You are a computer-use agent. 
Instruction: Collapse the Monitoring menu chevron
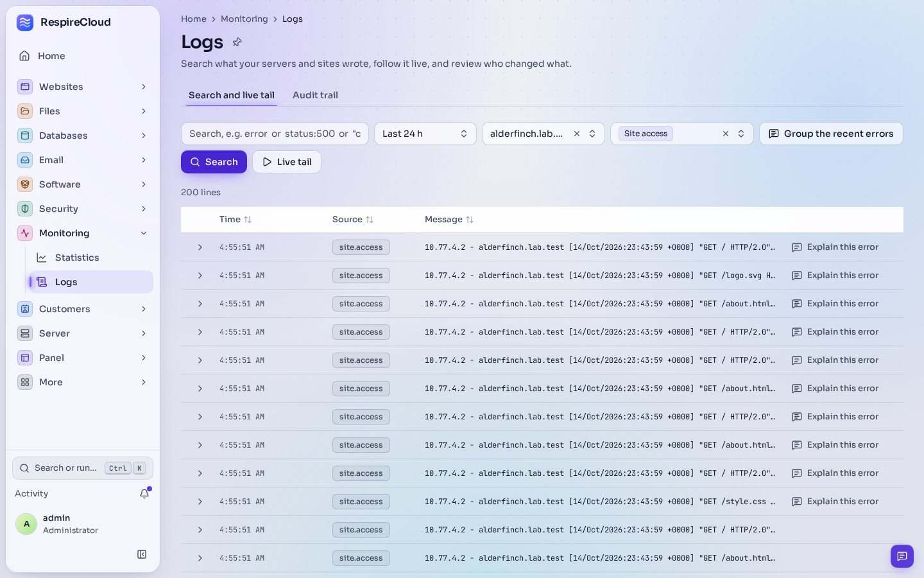144,233
